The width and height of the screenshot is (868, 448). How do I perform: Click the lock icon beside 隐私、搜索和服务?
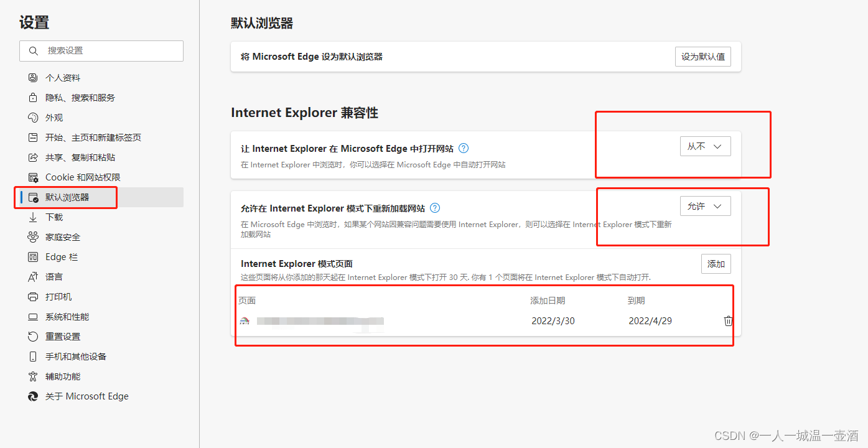(x=33, y=98)
